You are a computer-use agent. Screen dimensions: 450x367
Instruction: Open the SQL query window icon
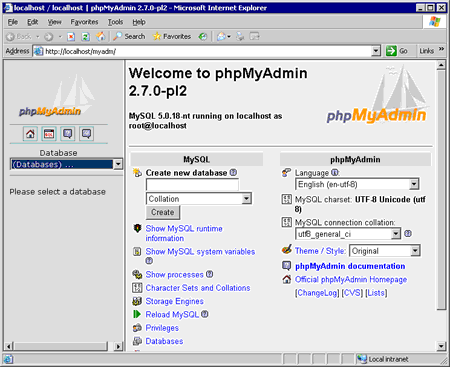coord(49,134)
